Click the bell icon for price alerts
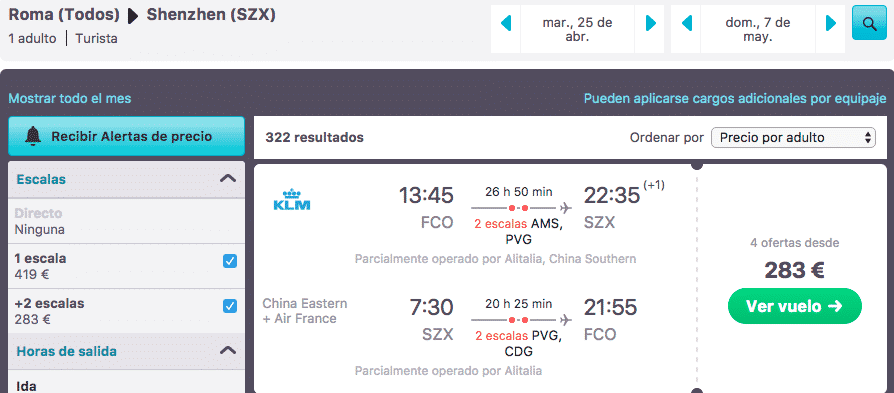Screen dimensions: 894x393 coord(33,136)
